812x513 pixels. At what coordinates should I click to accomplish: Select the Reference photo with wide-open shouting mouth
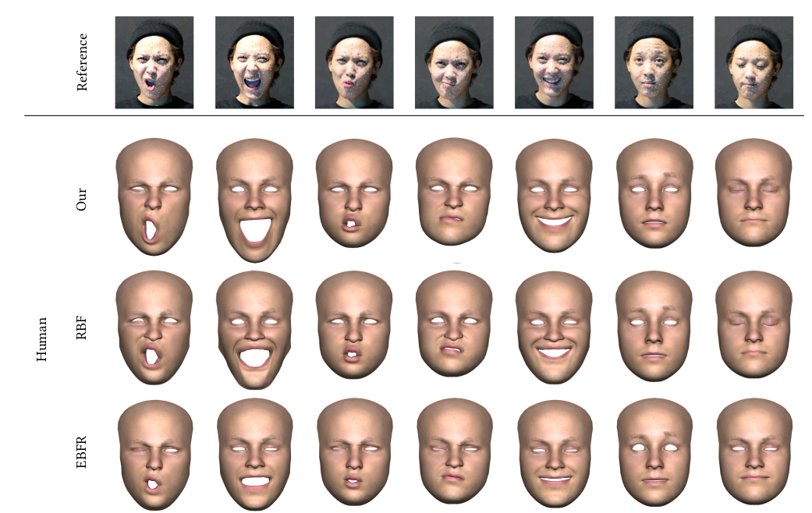(x=254, y=62)
